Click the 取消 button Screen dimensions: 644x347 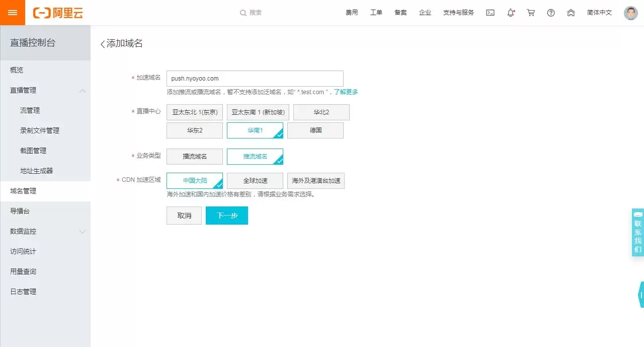pyautogui.click(x=184, y=216)
